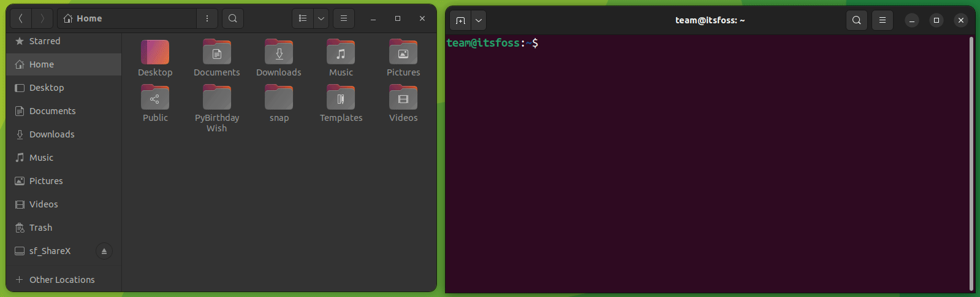Open the Public folder
Viewport: 980px width, 297px height.
click(155, 99)
